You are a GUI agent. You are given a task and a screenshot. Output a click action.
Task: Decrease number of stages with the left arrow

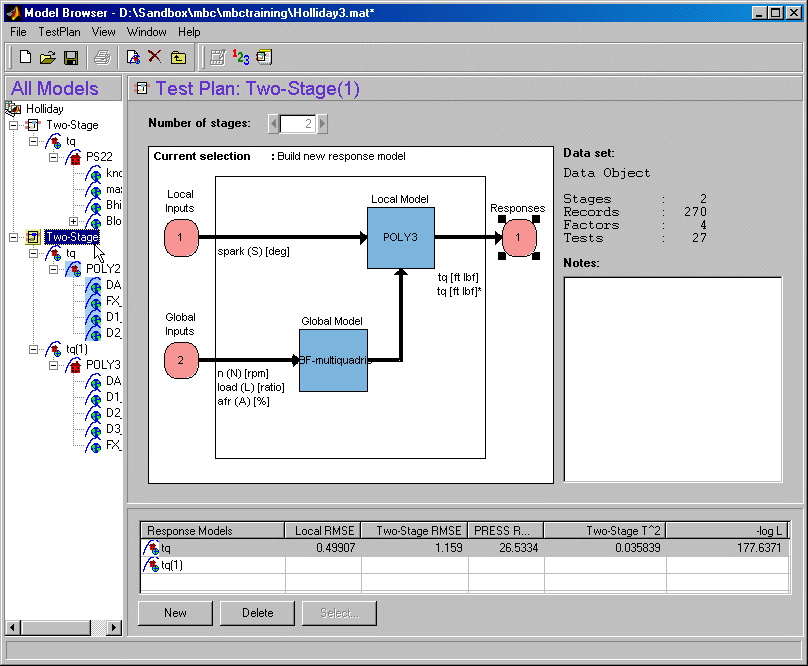pyautogui.click(x=274, y=124)
